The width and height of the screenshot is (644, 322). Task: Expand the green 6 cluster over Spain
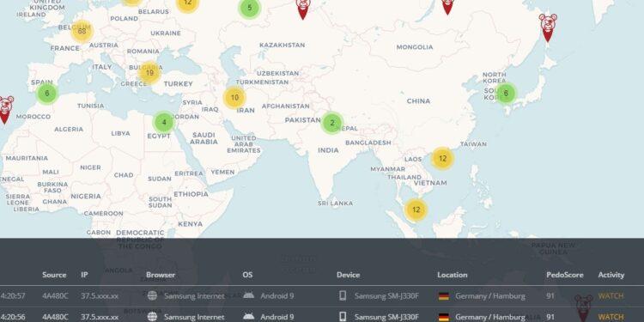point(47,94)
